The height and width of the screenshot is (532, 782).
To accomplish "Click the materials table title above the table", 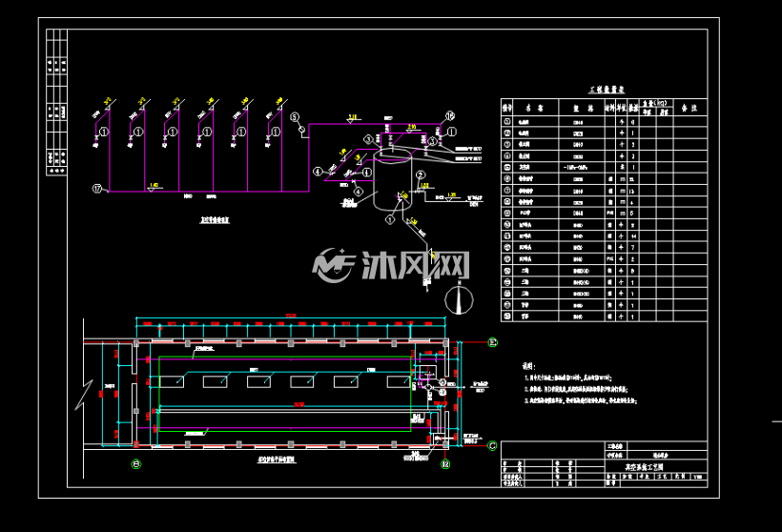I will [x=607, y=90].
